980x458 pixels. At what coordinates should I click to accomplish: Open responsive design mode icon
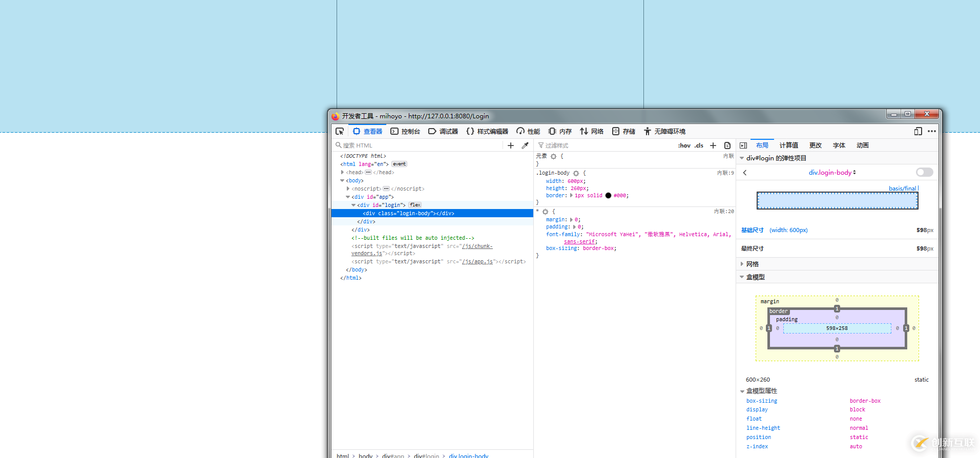coord(918,132)
